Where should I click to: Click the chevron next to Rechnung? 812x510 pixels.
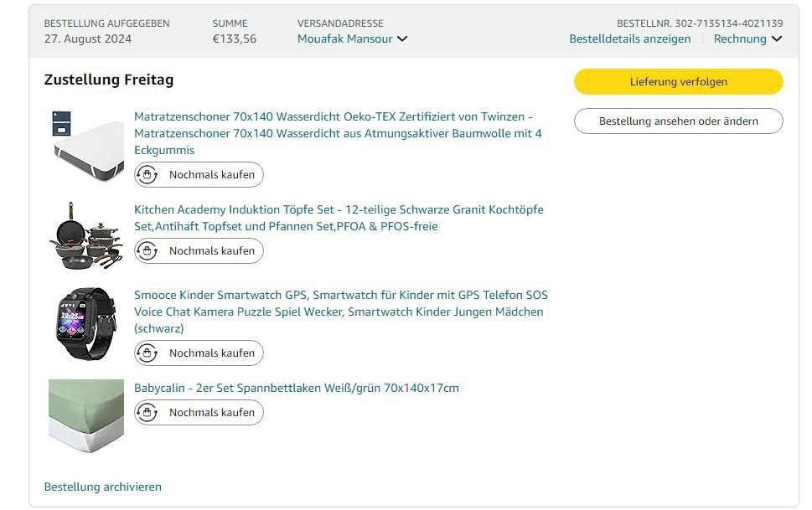click(777, 39)
